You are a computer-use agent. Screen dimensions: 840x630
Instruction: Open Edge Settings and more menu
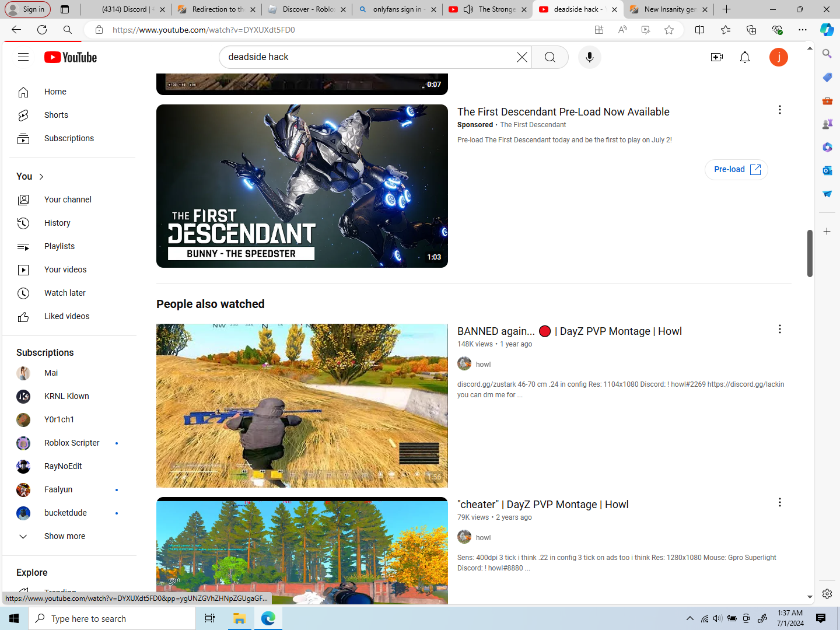[x=803, y=30]
